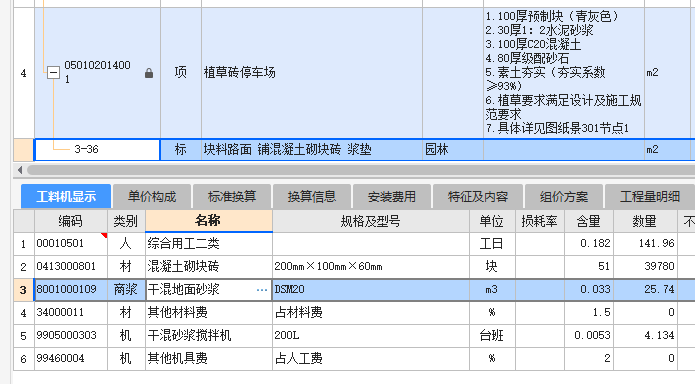
Task: Click the 含量 column header
Action: point(589,221)
